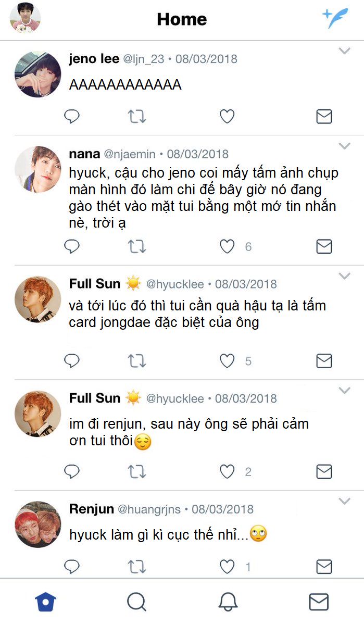364x625 pixels.
Task: Retweet Full Sun's tweet about card jongdae
Action: point(137,360)
